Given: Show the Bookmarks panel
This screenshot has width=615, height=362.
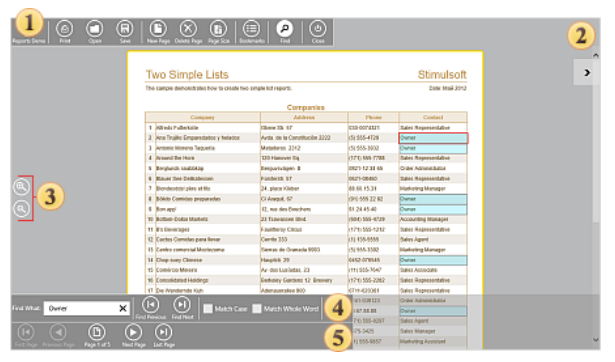Looking at the screenshot, I should click(251, 29).
